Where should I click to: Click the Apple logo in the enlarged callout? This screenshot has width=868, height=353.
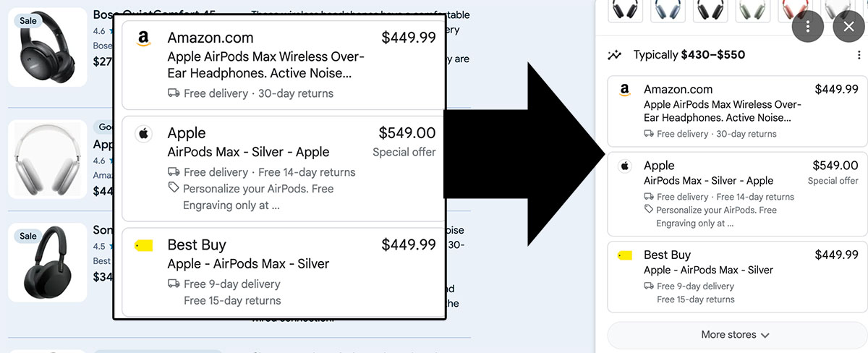(x=143, y=134)
